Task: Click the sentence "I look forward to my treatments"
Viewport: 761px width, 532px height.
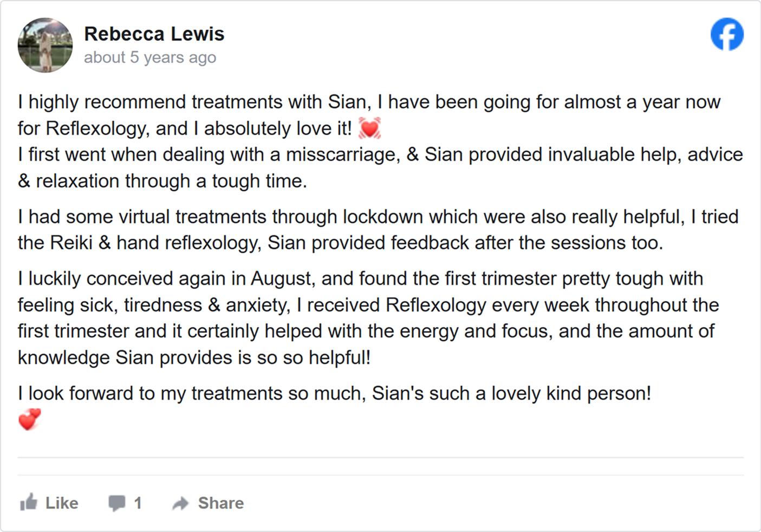Action: (334, 393)
